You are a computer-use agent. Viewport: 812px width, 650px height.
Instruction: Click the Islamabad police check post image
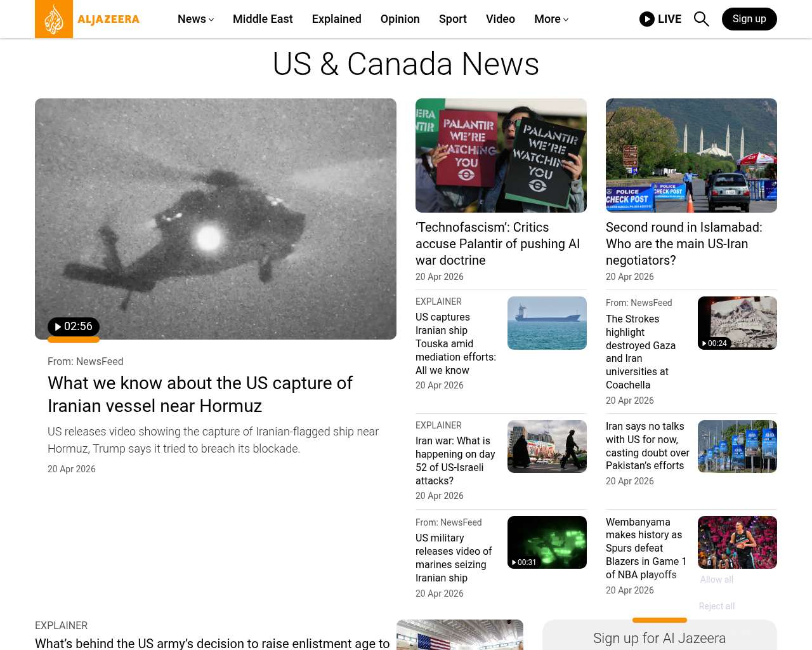tap(691, 156)
